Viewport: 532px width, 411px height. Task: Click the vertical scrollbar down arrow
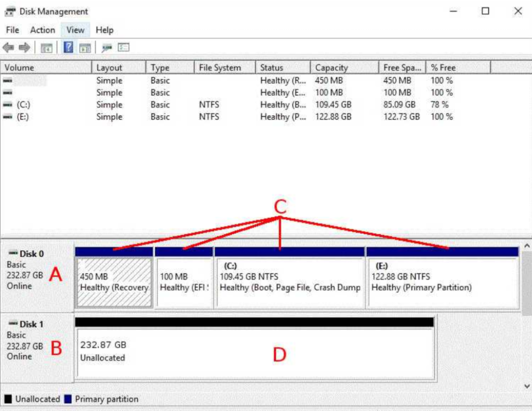[x=527, y=387]
